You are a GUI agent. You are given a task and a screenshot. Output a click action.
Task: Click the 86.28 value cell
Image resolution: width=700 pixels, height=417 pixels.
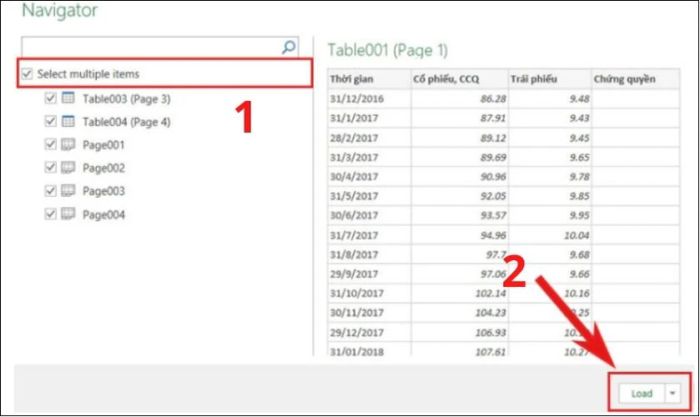(459, 99)
